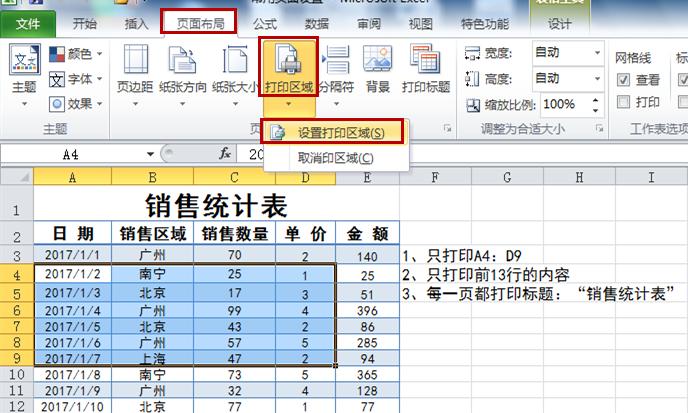Click the 缩放比例 scale icon
688x413 pixels.
473,105
